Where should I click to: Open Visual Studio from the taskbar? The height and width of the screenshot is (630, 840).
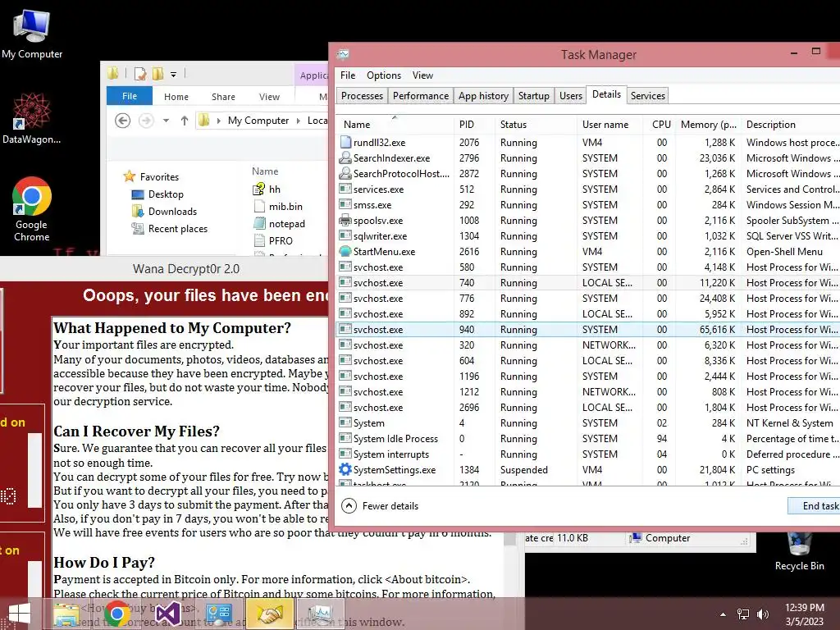click(167, 614)
